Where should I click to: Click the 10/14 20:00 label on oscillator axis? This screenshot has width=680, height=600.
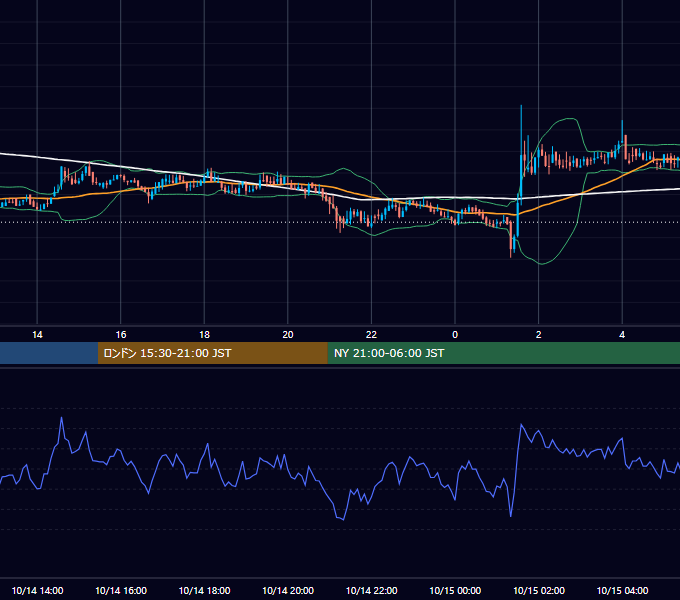pyautogui.click(x=288, y=590)
